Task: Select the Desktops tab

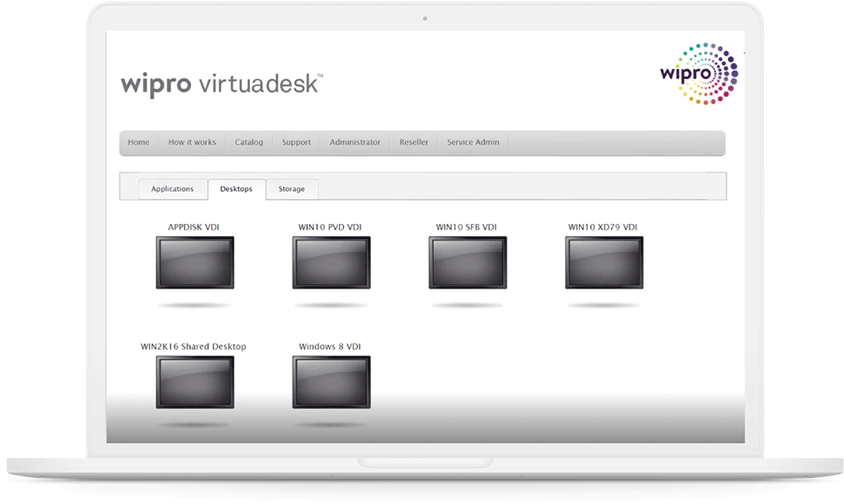Action: point(236,190)
